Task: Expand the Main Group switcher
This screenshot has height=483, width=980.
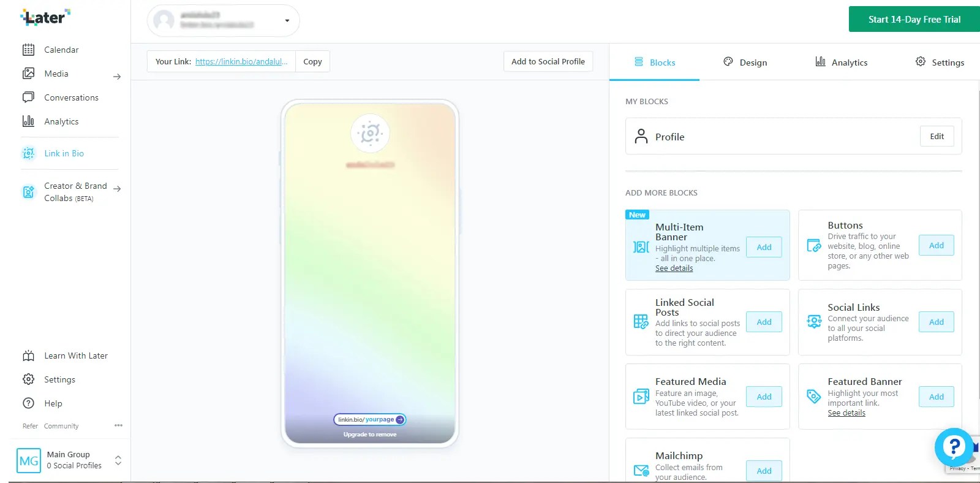Action: tap(118, 460)
